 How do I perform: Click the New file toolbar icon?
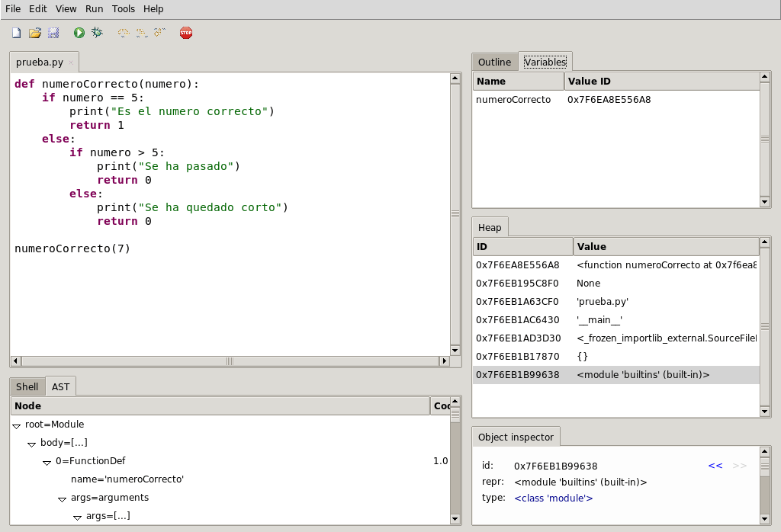pyautogui.click(x=17, y=33)
